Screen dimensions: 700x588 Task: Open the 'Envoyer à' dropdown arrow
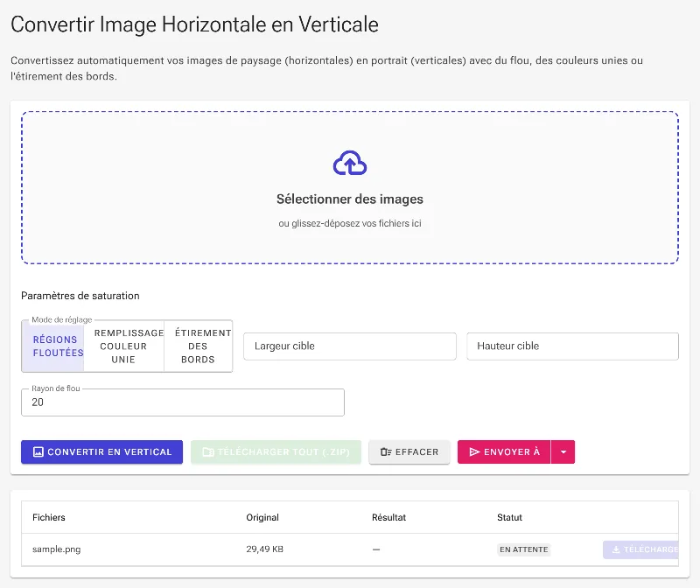click(563, 451)
